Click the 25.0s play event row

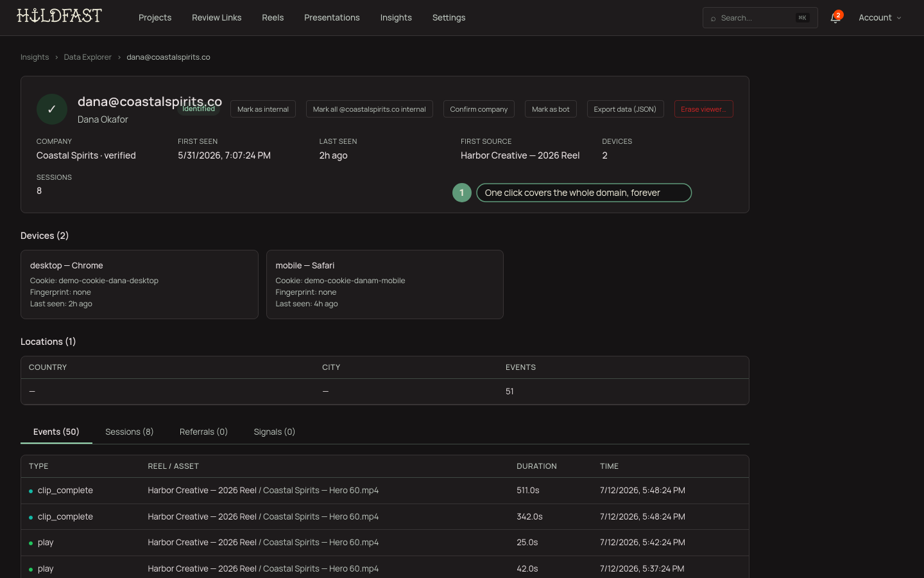385,543
